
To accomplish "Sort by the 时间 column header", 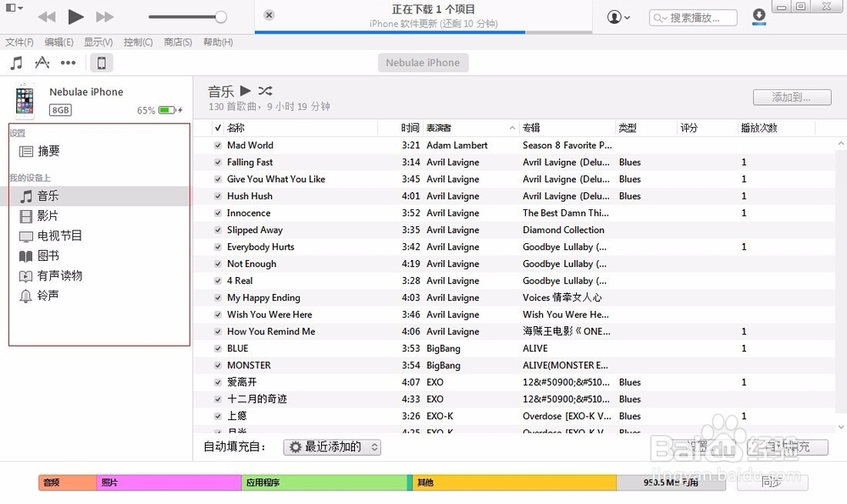I will tap(410, 128).
